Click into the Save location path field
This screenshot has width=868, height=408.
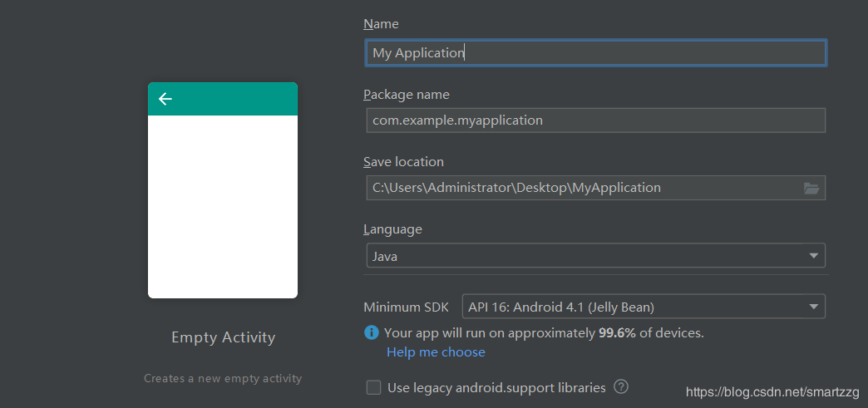pos(582,188)
